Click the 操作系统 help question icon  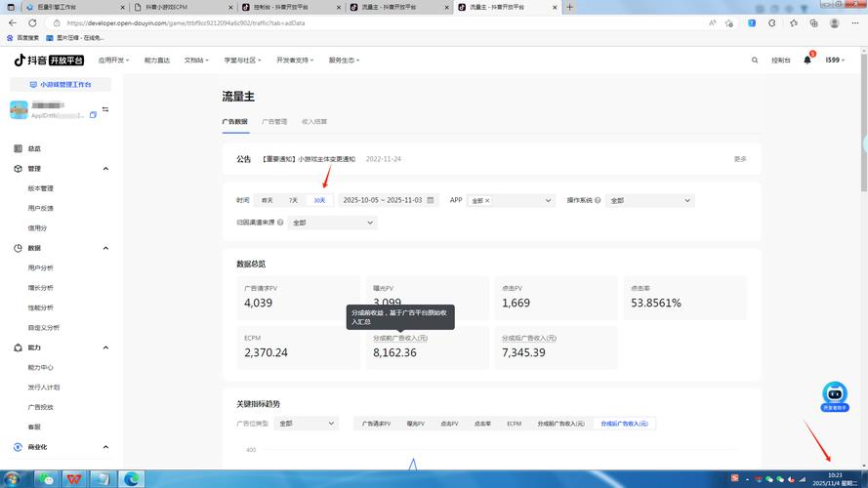tap(598, 200)
